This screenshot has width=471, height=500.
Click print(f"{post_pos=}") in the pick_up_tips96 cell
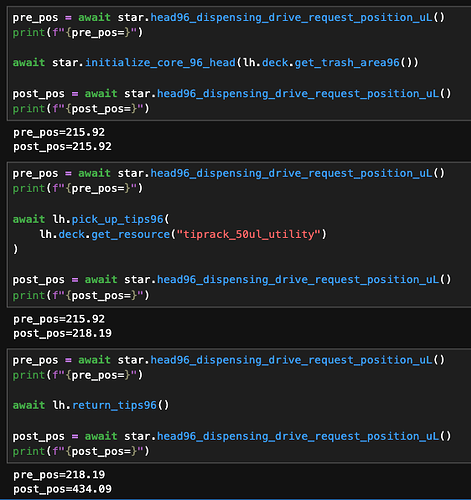pyautogui.click(x=81, y=295)
